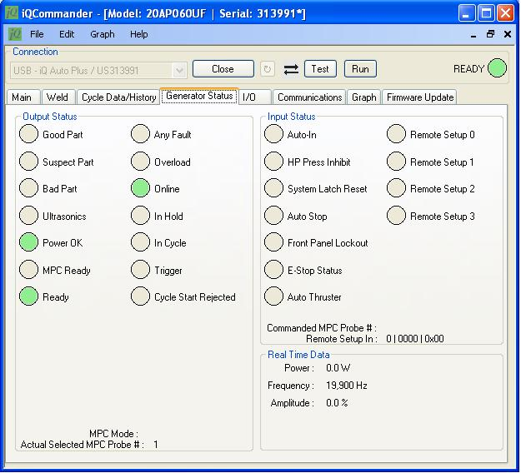Viewport: 521px width, 473px height.
Task: Click the Any Fault status indicator
Action: (140, 134)
